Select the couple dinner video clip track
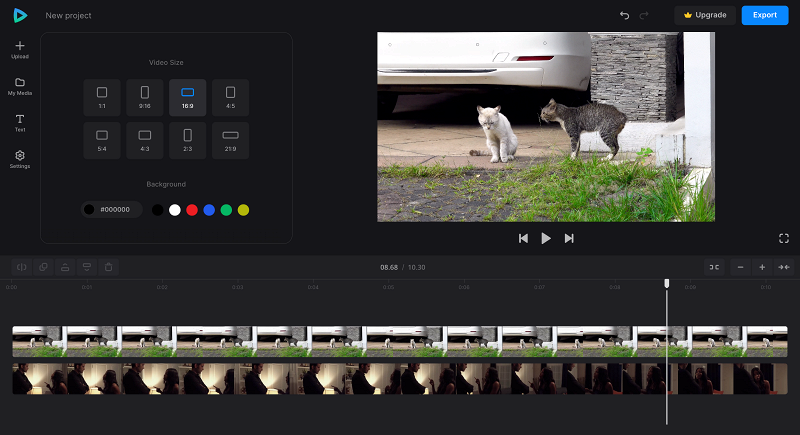 click(399, 379)
